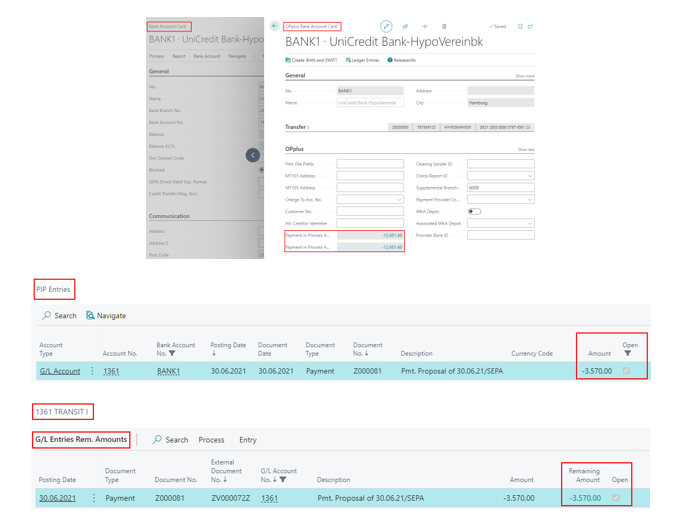
Task: Click the Pmt. File Prefix input field
Action: (370, 163)
